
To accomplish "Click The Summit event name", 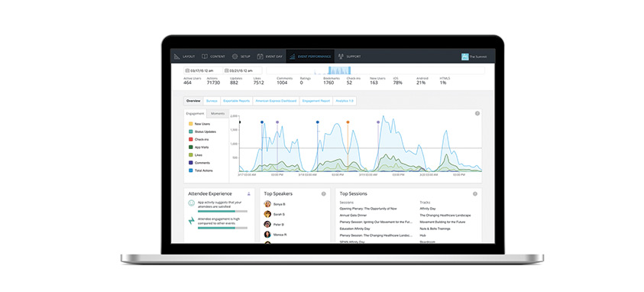I will [478, 57].
